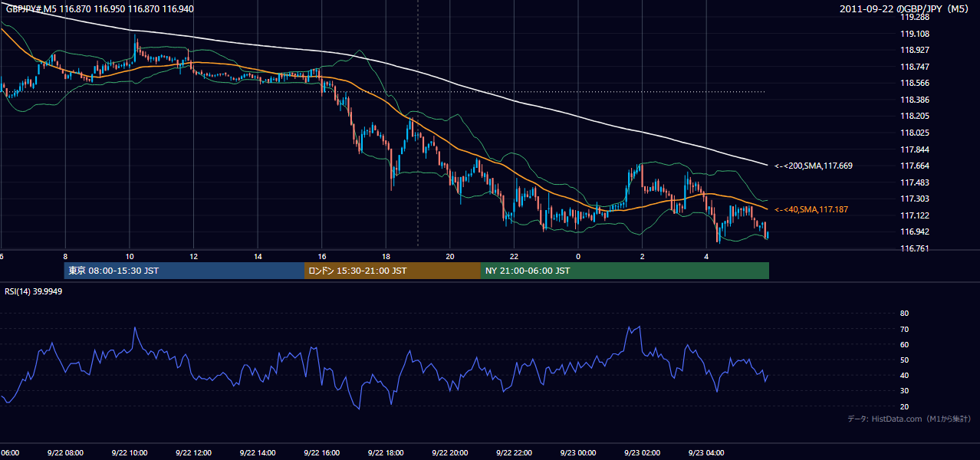
Task: Click the 118.747 price axis value
Action: (914, 67)
